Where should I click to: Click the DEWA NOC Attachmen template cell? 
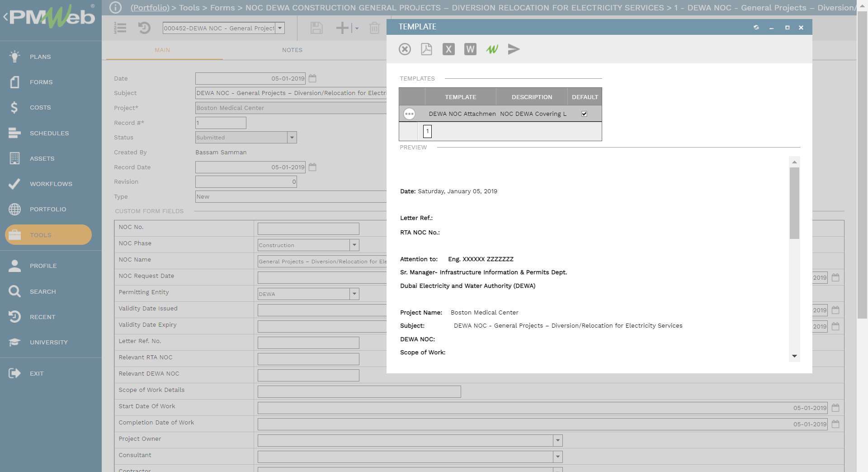point(462,114)
